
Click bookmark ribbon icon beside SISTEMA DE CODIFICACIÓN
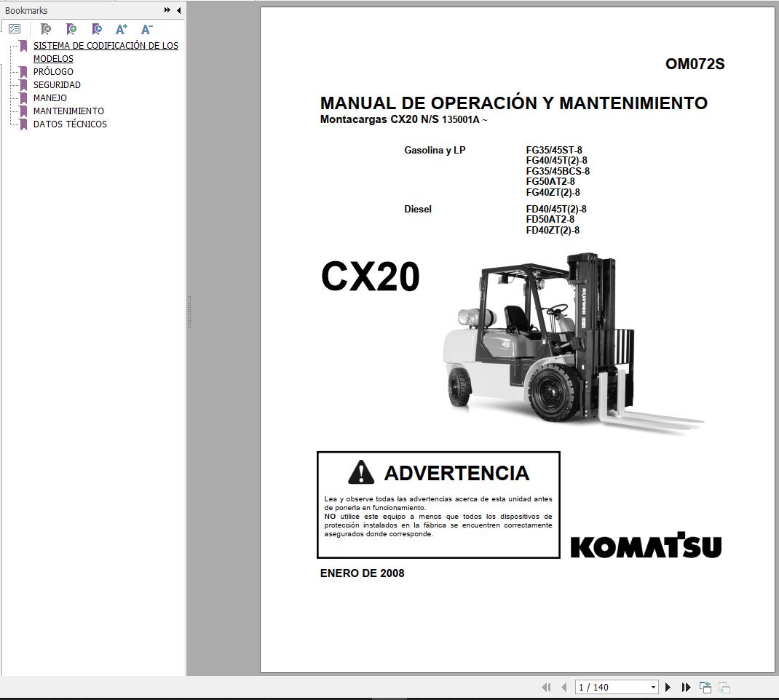[x=23, y=46]
